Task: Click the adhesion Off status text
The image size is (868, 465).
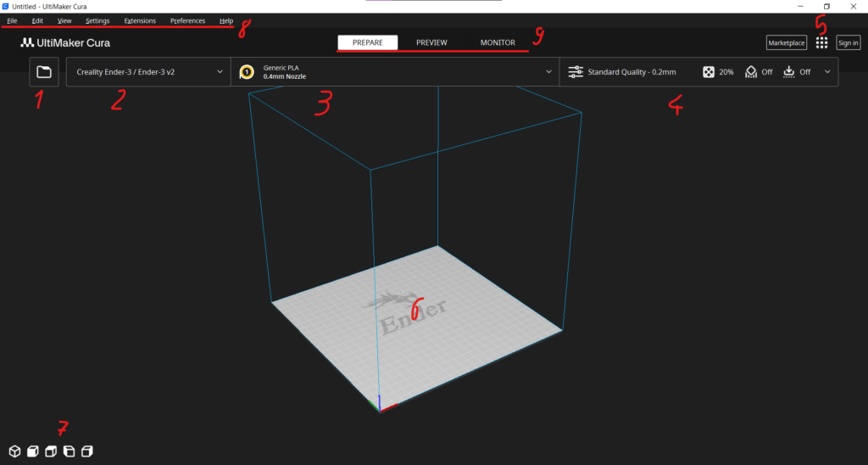Action: coord(805,72)
